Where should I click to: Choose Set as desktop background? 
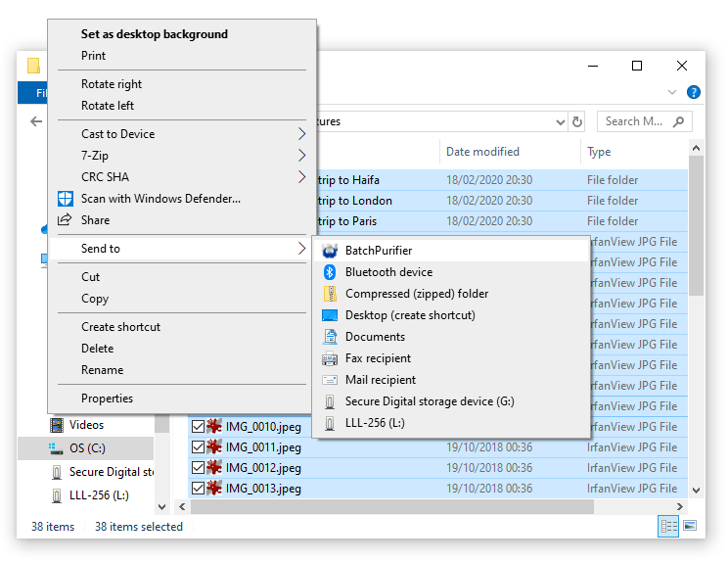point(155,34)
